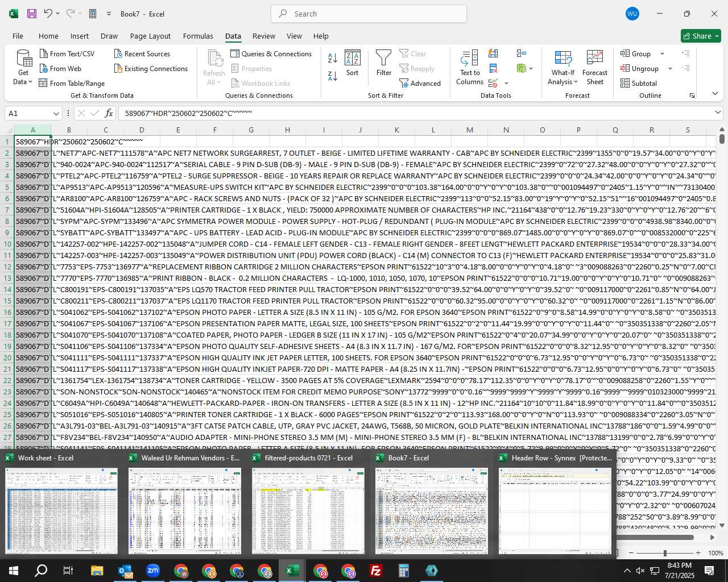728x582 pixels.
Task: Click the Search box in title bar
Action: click(369, 14)
